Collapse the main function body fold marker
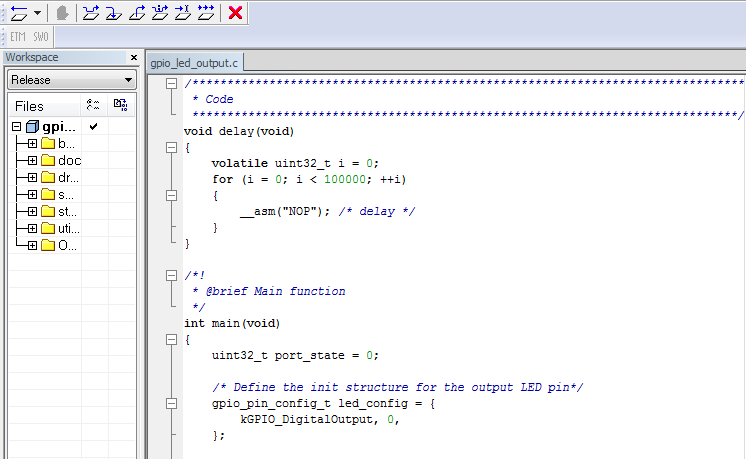This screenshot has height=459, width=746. click(172, 340)
